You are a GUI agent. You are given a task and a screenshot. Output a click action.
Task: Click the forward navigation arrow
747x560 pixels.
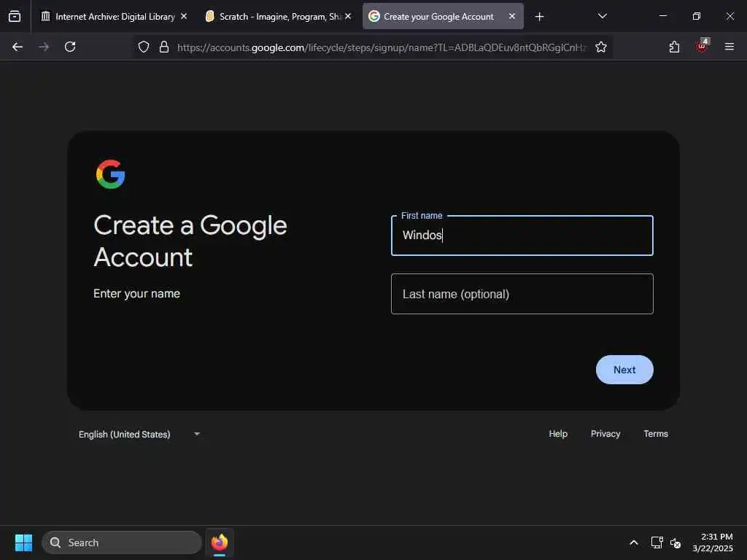[x=44, y=47]
